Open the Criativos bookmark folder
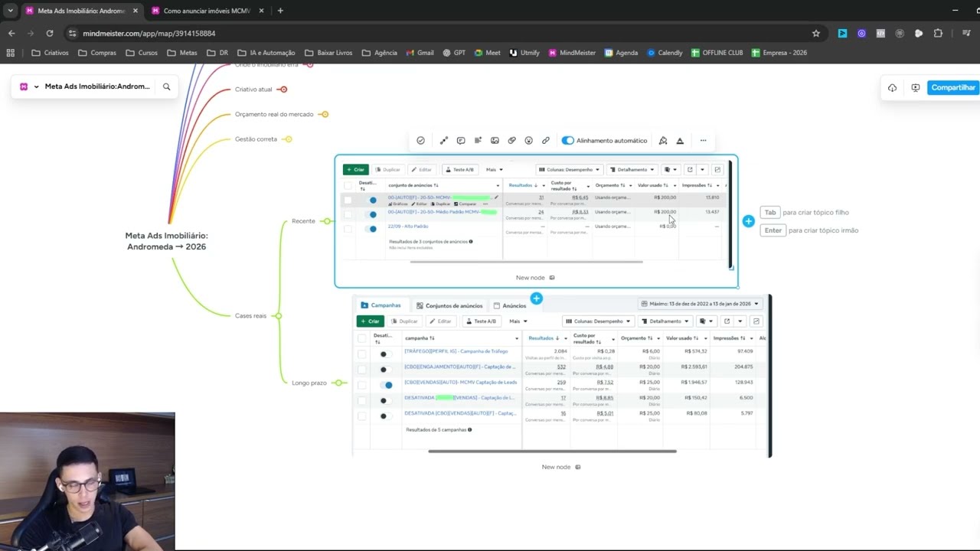 pyautogui.click(x=51, y=53)
